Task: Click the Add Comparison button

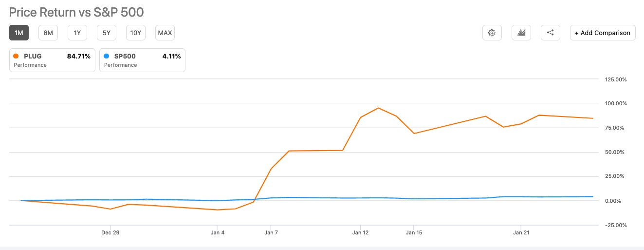Action: click(x=603, y=33)
